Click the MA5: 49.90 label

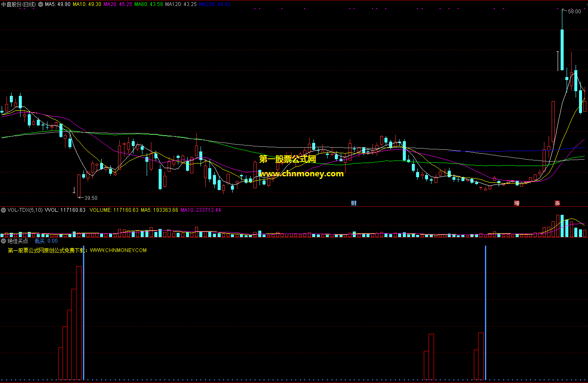pos(58,4)
